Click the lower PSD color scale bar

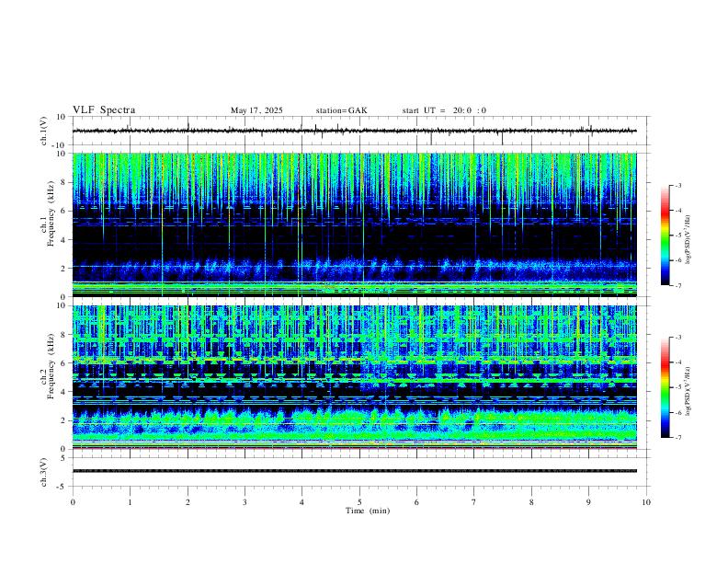(665, 387)
